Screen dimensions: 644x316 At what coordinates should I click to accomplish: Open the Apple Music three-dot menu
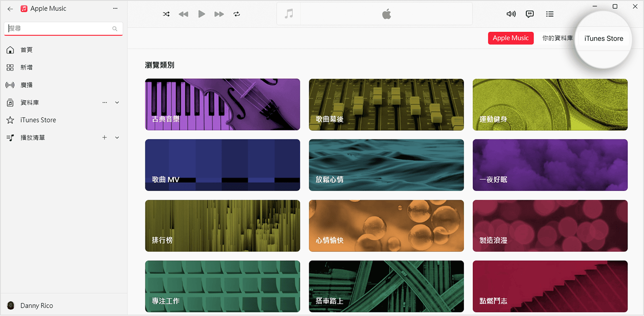tap(115, 9)
